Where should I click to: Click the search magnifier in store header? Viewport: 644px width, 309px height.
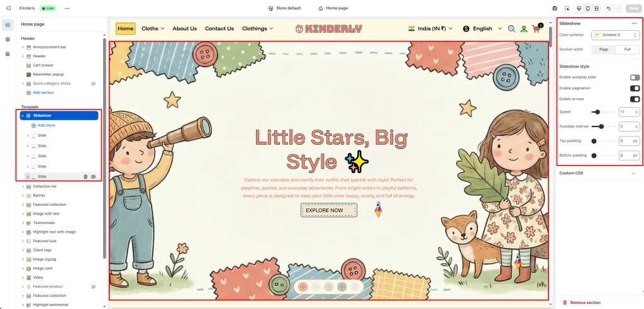512,29
